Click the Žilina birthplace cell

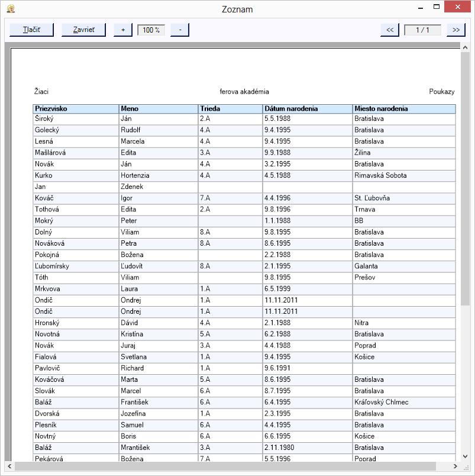[x=404, y=153]
